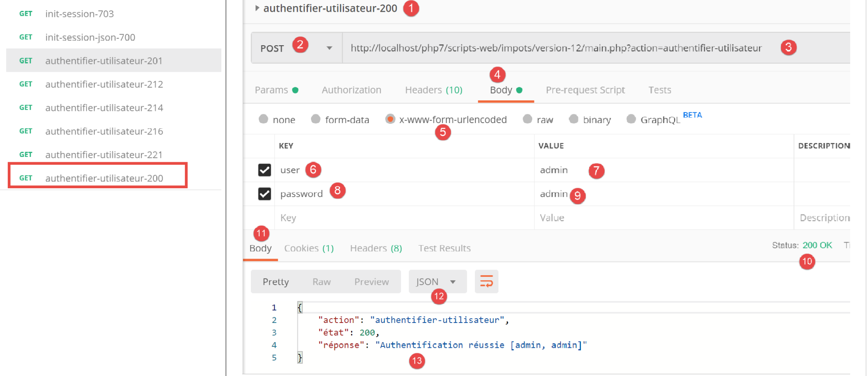Uncheck the user parameter checkbox
This screenshot has height=376, width=868.
(264, 170)
